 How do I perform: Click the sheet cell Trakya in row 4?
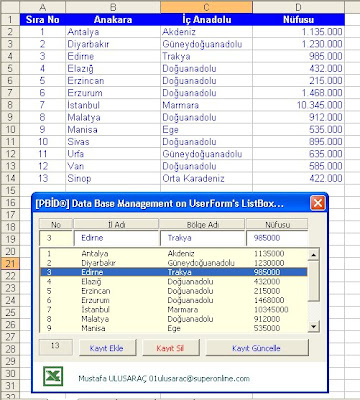pyautogui.click(x=206, y=56)
